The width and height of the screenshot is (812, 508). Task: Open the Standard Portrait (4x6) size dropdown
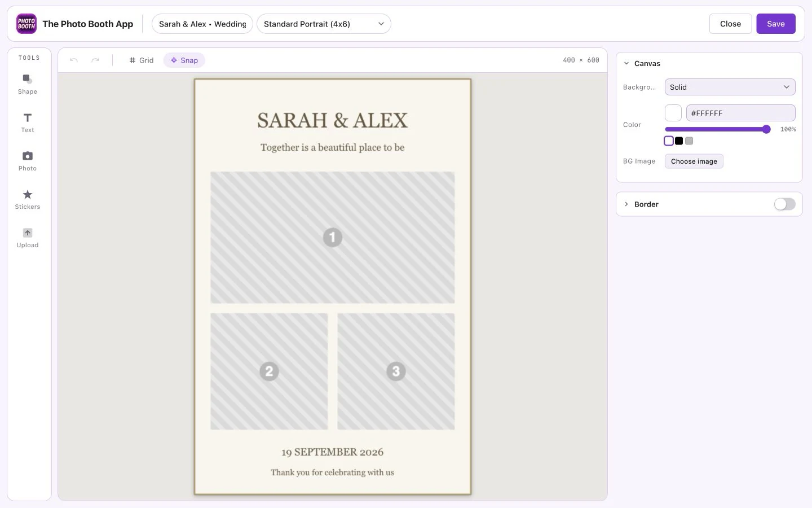[324, 24]
